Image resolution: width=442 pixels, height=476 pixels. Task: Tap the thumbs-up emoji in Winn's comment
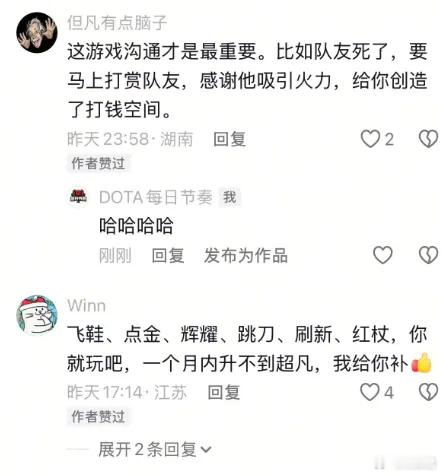[421, 362]
